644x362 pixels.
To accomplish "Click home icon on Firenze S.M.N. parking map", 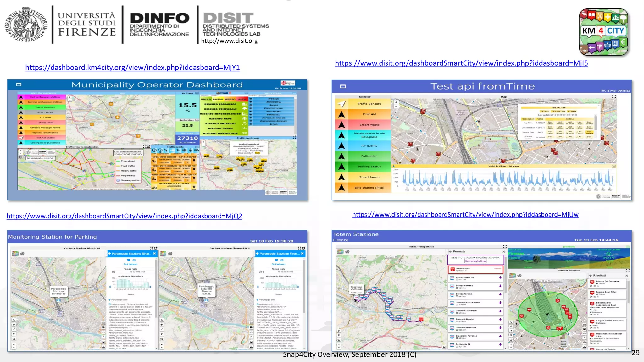I will click(x=170, y=254).
